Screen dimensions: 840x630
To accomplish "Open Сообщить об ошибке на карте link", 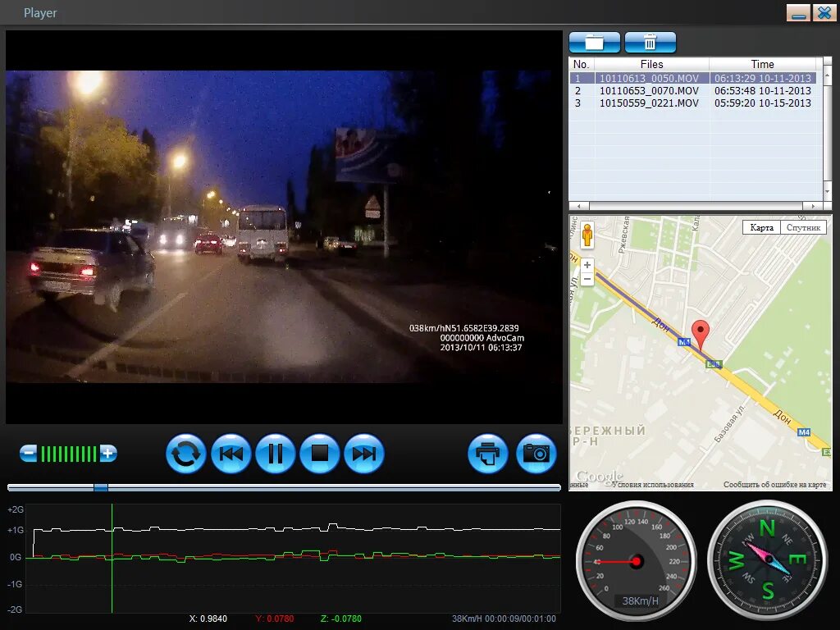I will [x=774, y=484].
